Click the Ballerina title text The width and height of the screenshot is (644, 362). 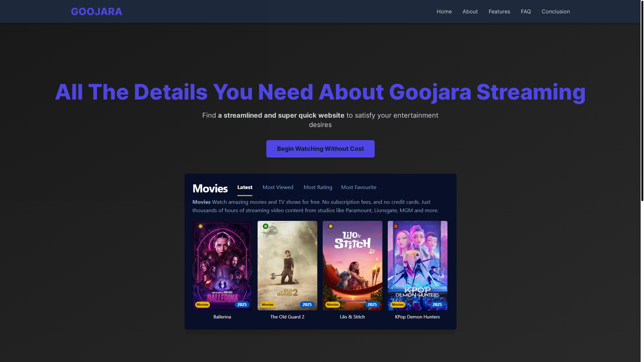[x=222, y=317]
